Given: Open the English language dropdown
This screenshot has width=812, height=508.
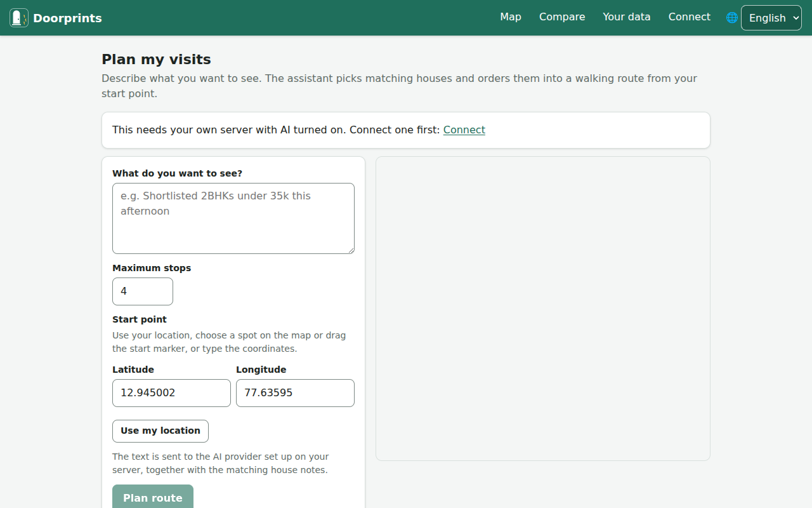Looking at the screenshot, I should pos(771,18).
